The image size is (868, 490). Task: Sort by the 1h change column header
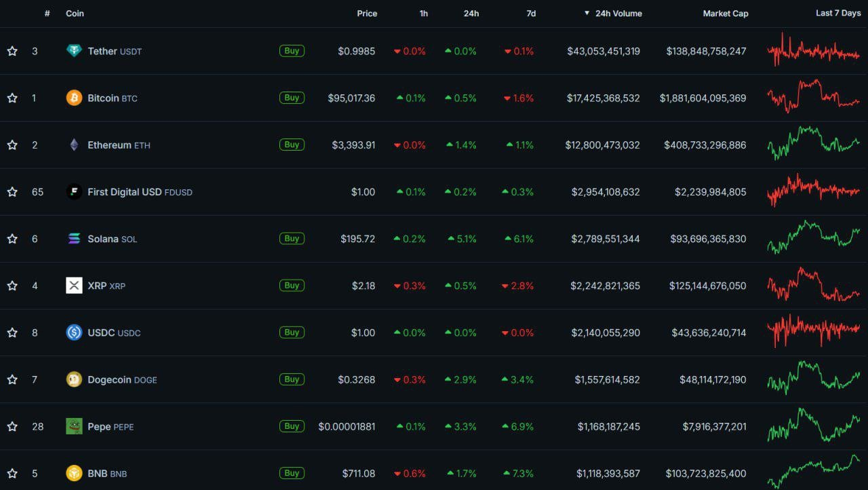(x=424, y=14)
